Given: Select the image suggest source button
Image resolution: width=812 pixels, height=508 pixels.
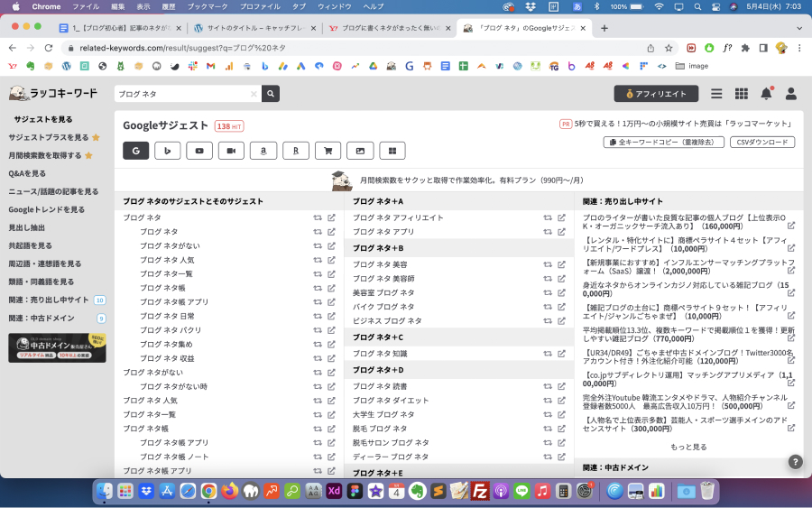Looking at the screenshot, I should coord(360,151).
